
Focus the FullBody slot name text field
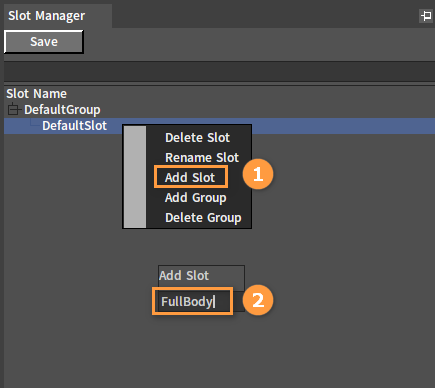click(x=192, y=302)
